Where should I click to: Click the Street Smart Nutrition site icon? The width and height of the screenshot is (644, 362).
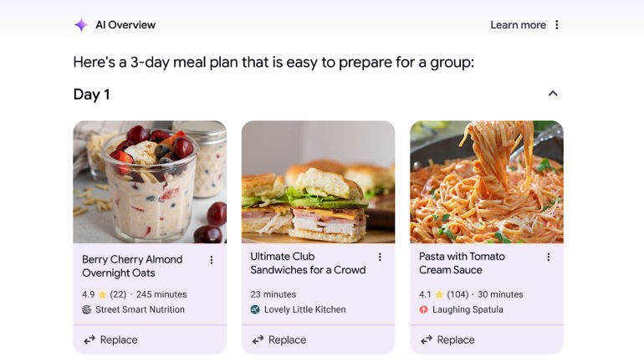87,309
